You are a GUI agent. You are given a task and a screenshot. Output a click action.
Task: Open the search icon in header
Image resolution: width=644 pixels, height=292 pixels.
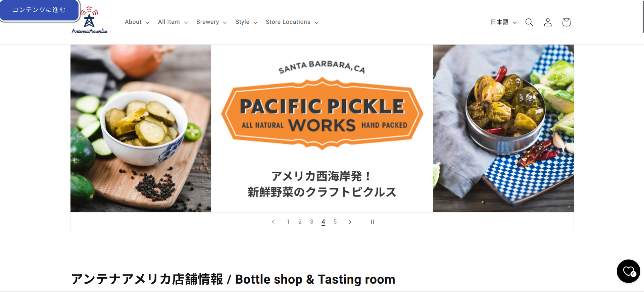529,22
